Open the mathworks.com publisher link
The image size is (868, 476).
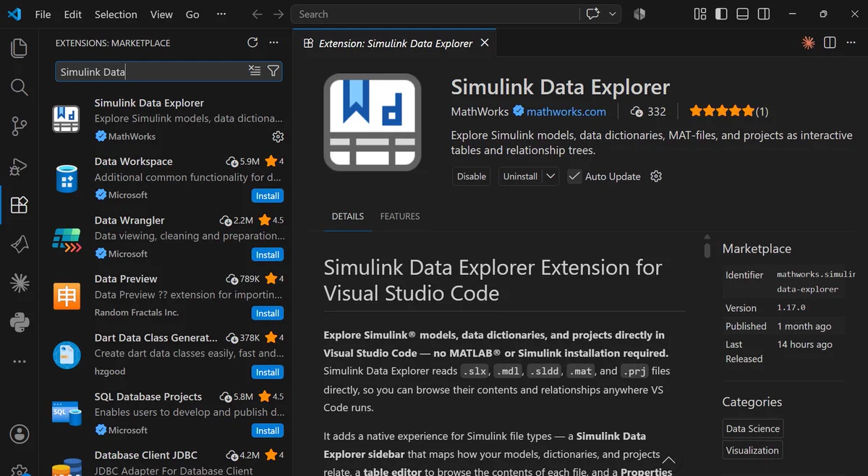pyautogui.click(x=566, y=111)
